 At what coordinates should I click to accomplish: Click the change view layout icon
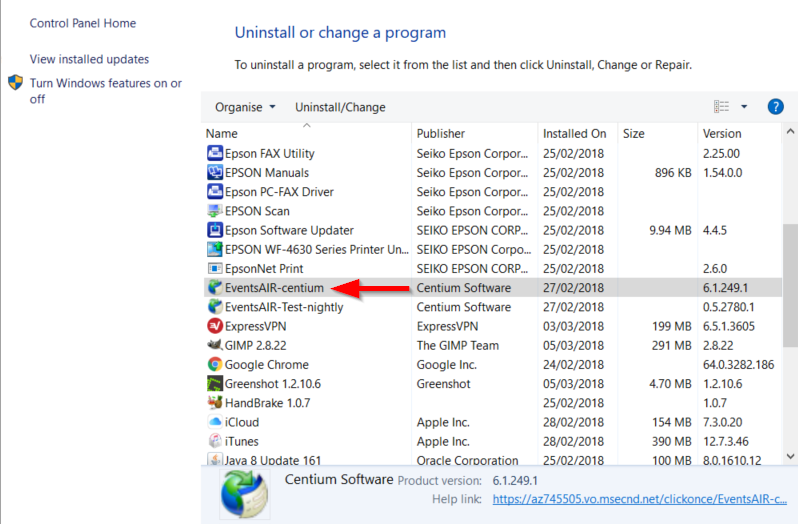[x=721, y=106]
